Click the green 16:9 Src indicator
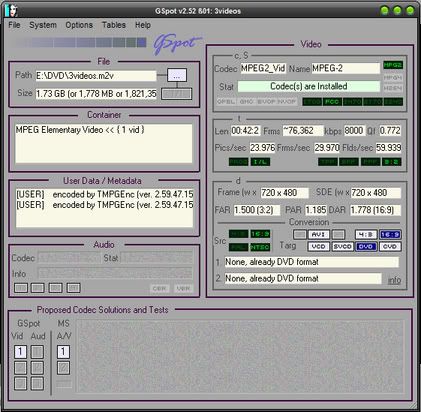Image resolution: width=421 pixels, height=412 pixels. coord(260,234)
